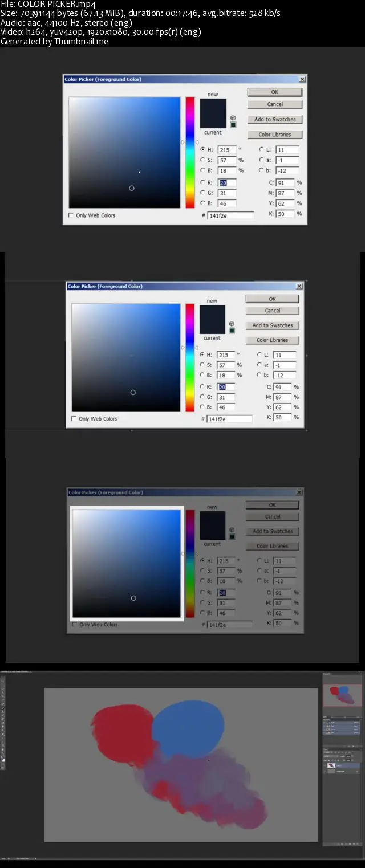The height and width of the screenshot is (868, 365).
Task: Click Add to Swatches in the second Color Picker
Action: [x=272, y=325]
